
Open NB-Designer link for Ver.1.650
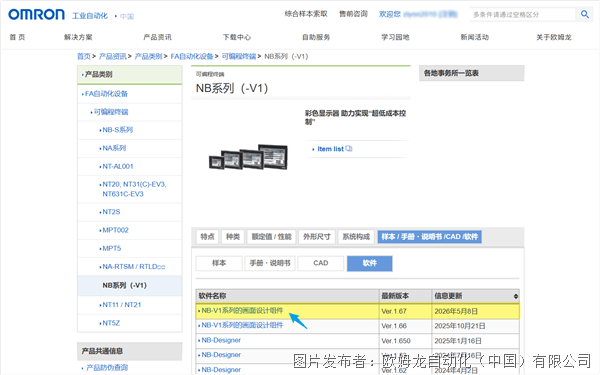[221, 340]
